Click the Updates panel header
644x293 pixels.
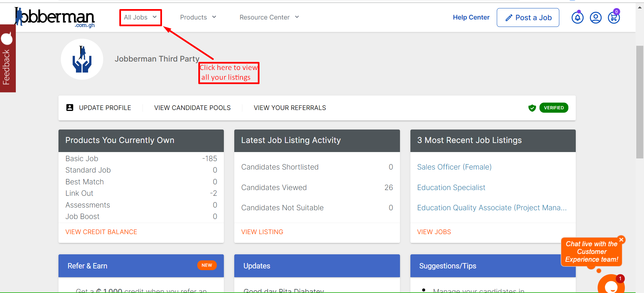tap(317, 266)
